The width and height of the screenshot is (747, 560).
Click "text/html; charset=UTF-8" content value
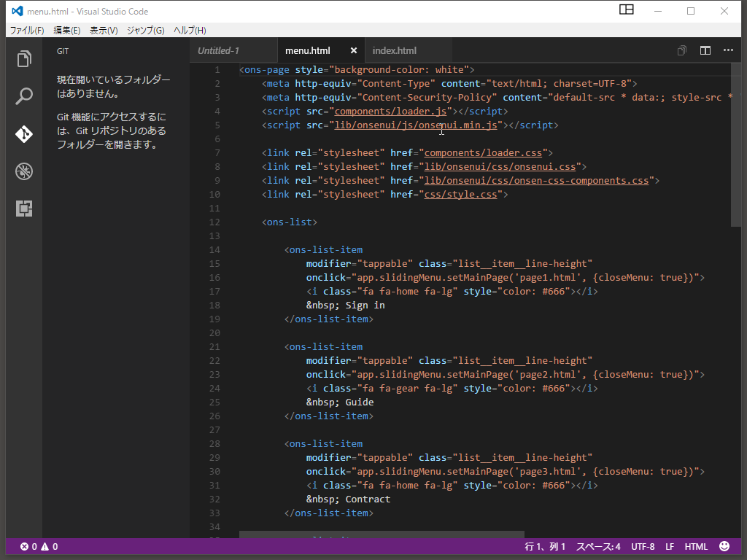tap(559, 84)
